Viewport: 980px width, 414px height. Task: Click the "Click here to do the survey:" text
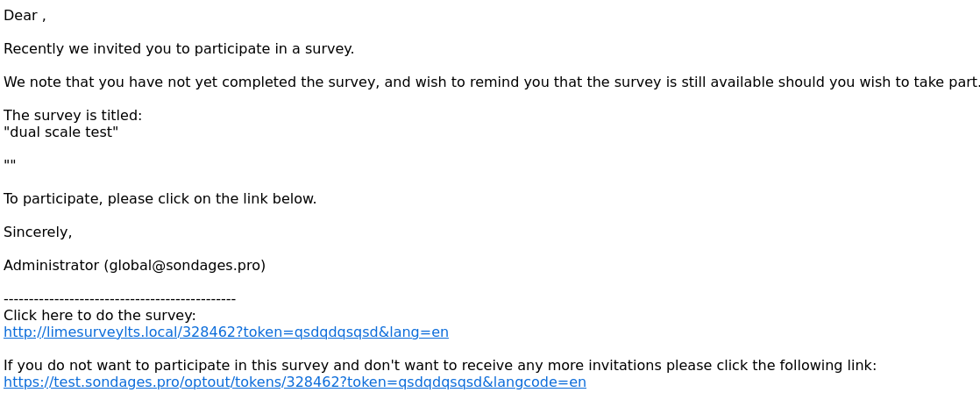pos(99,316)
